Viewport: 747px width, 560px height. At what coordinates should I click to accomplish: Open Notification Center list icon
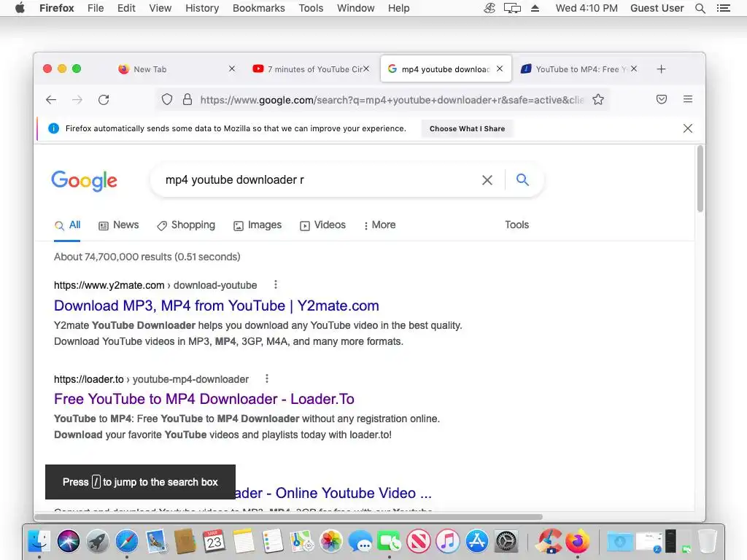point(723,8)
